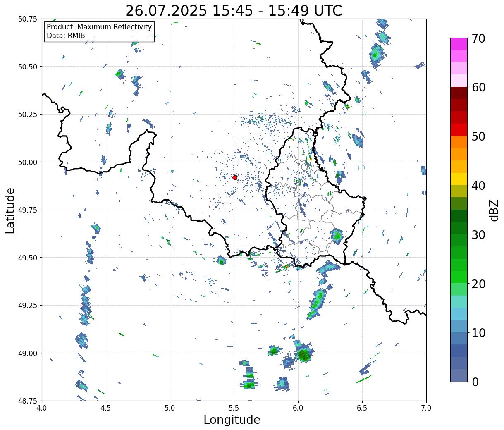Click the latitude tick label 50.75

tap(28, 19)
